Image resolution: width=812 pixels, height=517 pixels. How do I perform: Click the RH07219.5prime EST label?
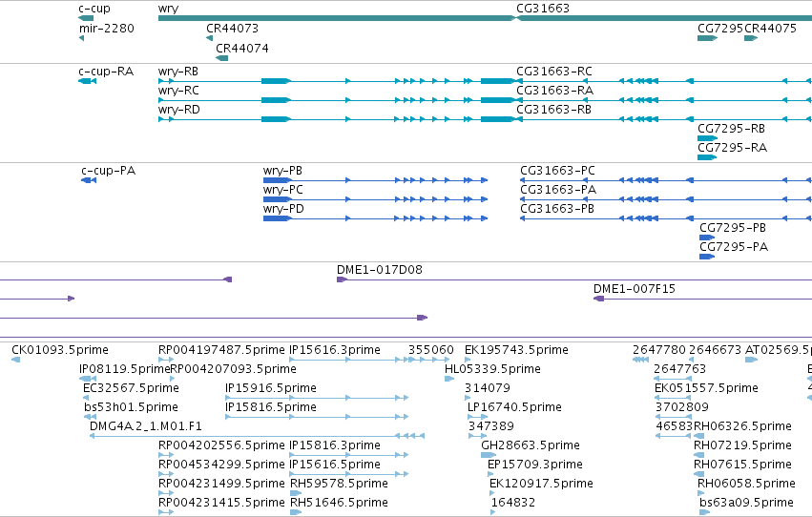(x=742, y=445)
